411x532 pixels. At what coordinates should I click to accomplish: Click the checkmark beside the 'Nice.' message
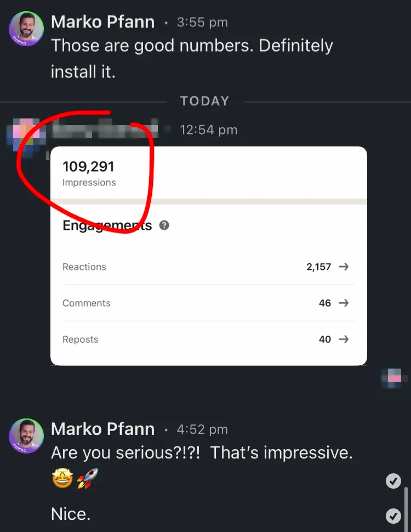tap(393, 516)
